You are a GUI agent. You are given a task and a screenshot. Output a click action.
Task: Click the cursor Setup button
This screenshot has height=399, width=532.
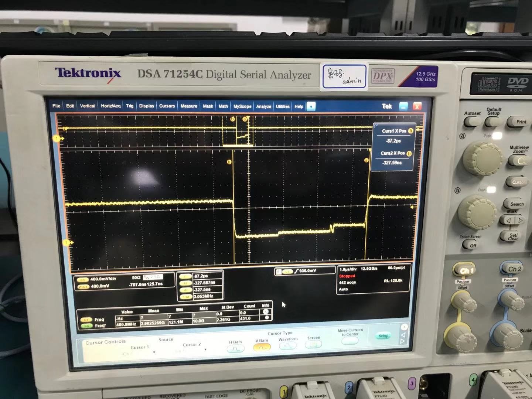(383, 336)
